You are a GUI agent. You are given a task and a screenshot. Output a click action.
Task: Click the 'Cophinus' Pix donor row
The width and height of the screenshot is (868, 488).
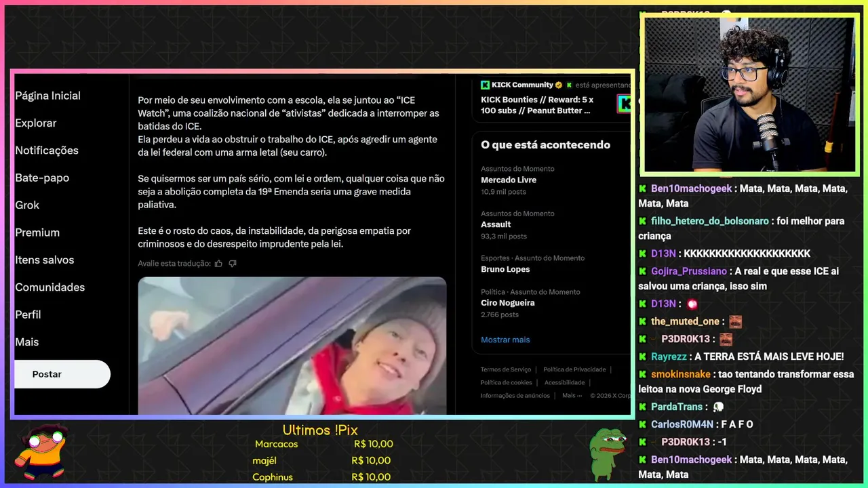tap(321, 477)
